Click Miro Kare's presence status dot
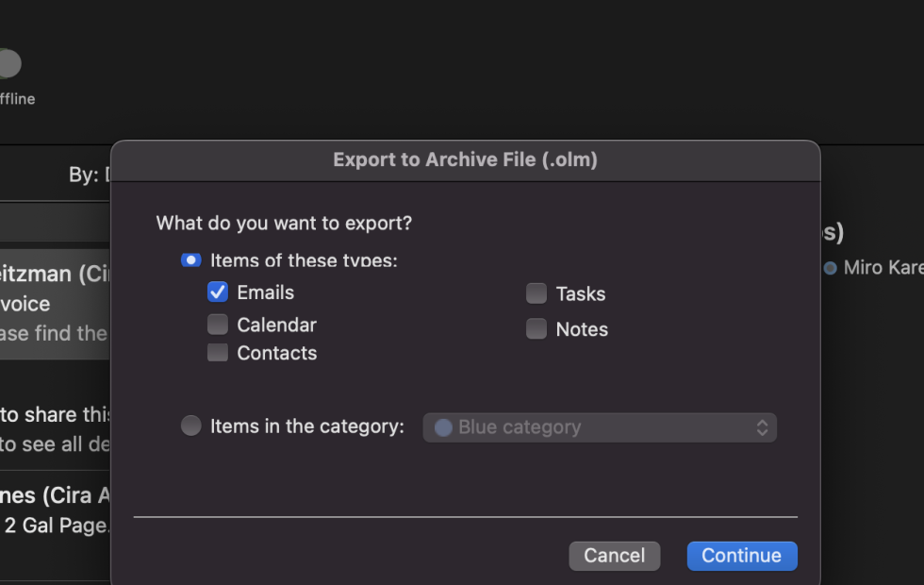The height and width of the screenshot is (585, 924). (x=830, y=268)
